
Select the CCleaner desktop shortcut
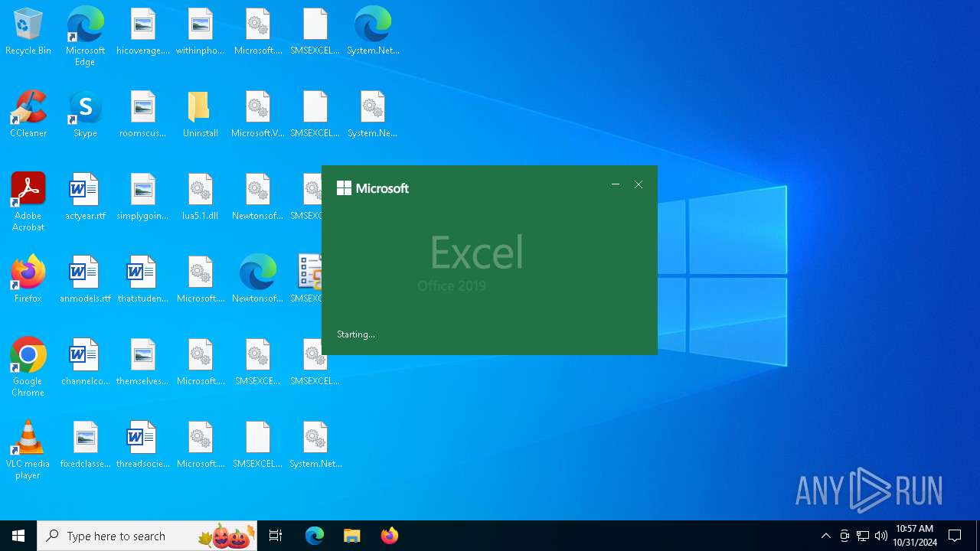click(28, 115)
